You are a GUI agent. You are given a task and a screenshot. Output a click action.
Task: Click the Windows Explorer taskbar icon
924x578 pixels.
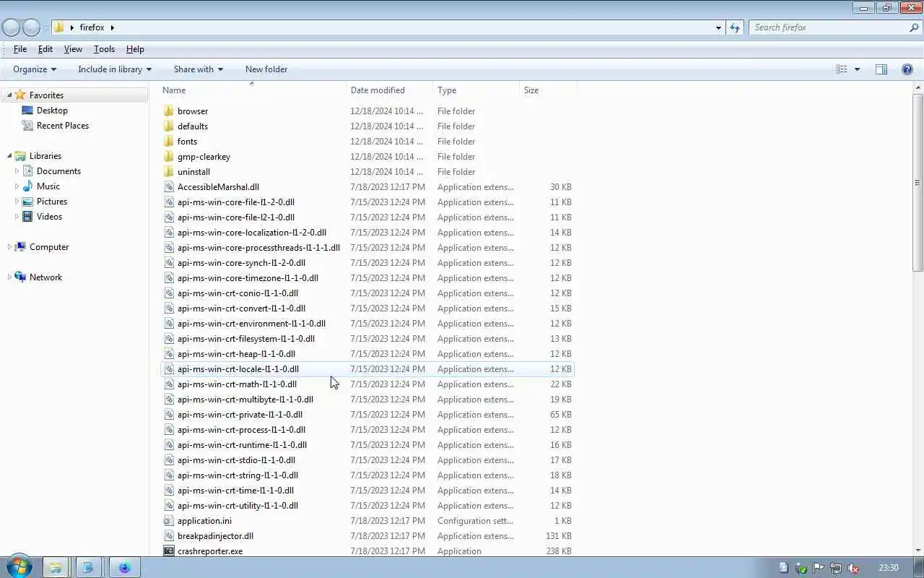[55, 567]
